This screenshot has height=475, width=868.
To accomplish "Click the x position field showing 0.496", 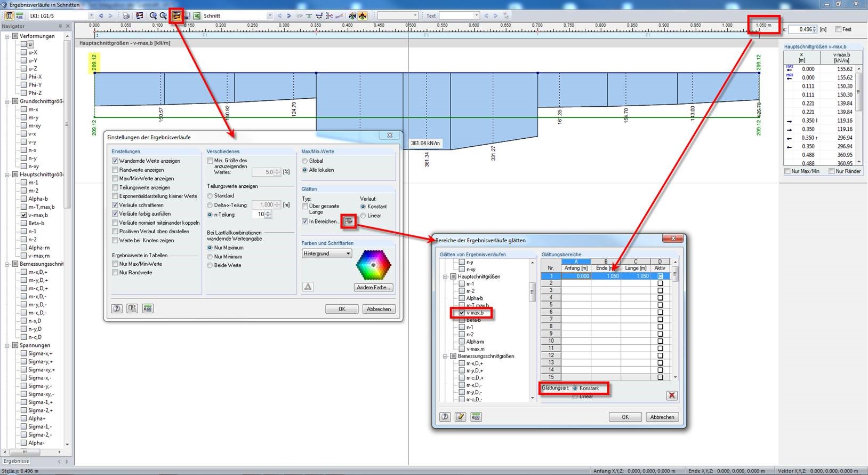I will click(x=802, y=29).
